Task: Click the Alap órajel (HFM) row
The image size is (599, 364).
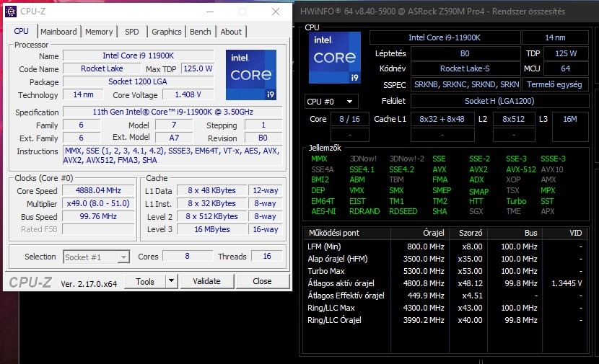Action: click(445, 259)
